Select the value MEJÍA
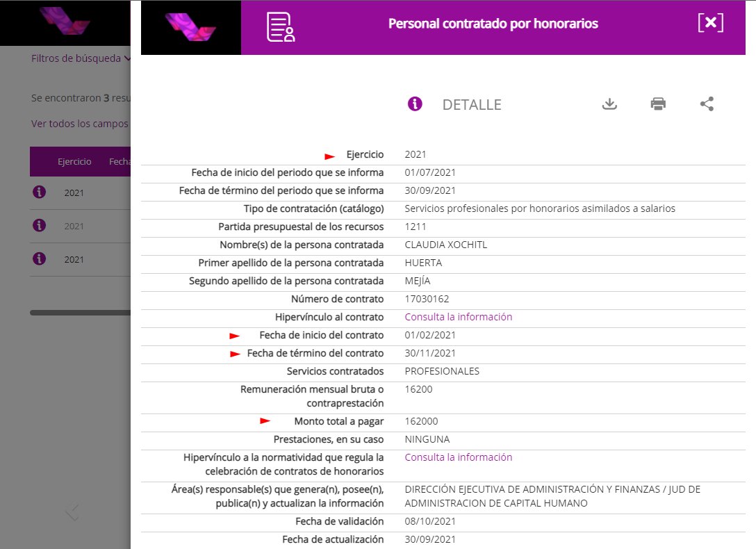The image size is (756, 549). point(417,281)
